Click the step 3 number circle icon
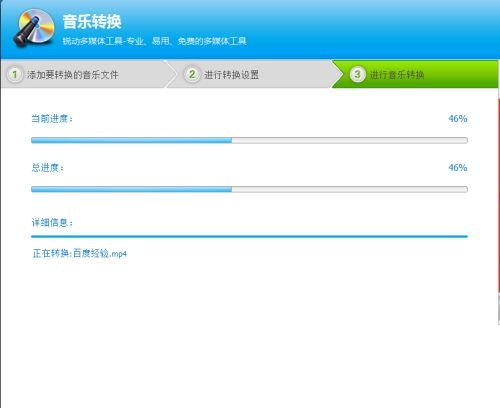 click(357, 74)
